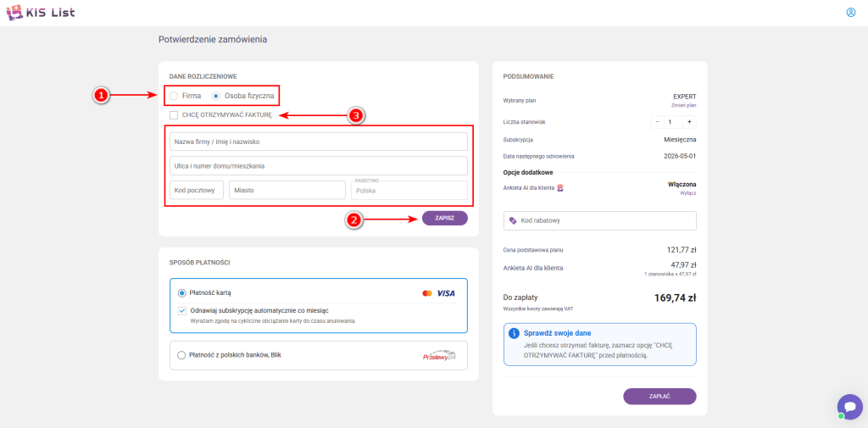Click the Visa/Mastercard card logo
The width and height of the screenshot is (868, 428).
[x=438, y=293]
